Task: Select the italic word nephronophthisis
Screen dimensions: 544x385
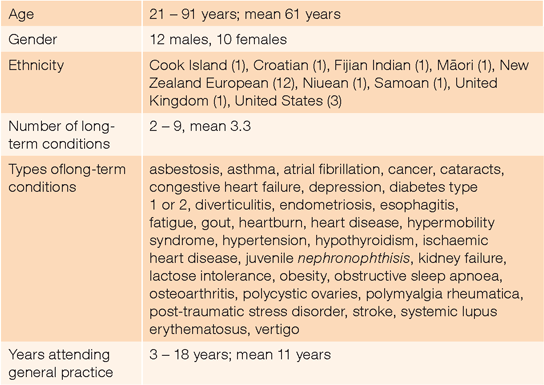Action: (x=354, y=258)
